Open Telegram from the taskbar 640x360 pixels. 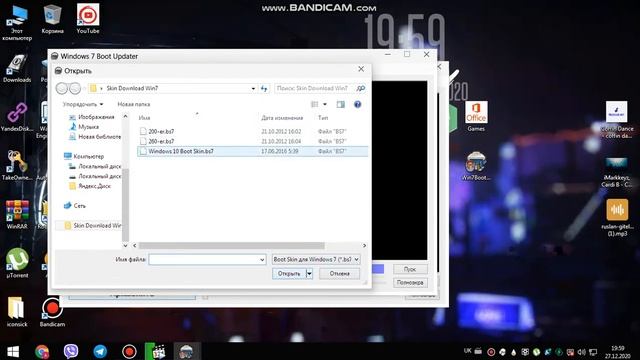[100, 351]
